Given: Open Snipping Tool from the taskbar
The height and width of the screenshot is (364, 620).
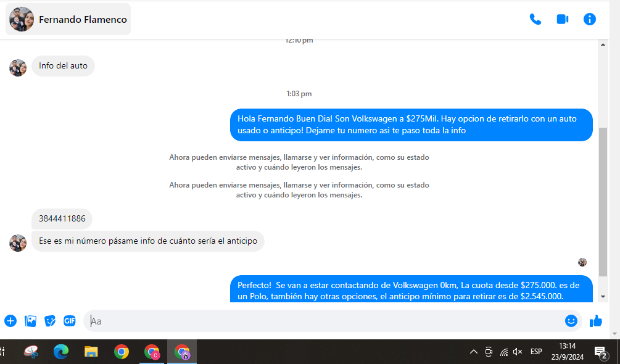Looking at the screenshot, I should coord(31,352).
